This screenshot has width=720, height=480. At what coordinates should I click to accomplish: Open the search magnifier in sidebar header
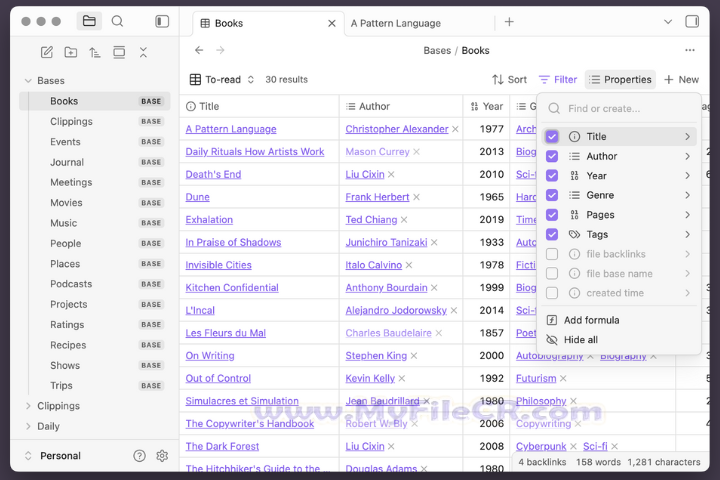(x=118, y=21)
